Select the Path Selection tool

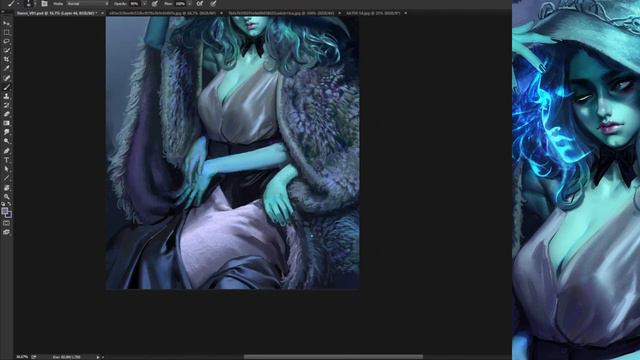click(7, 169)
